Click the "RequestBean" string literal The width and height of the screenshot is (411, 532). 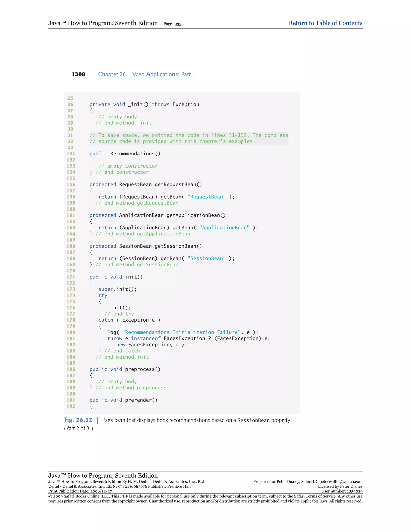[207, 197]
